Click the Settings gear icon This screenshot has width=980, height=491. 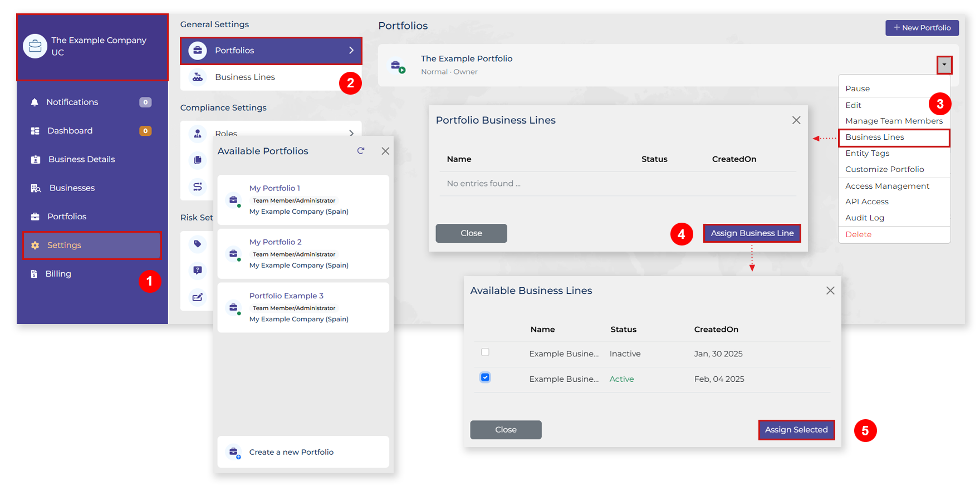35,245
